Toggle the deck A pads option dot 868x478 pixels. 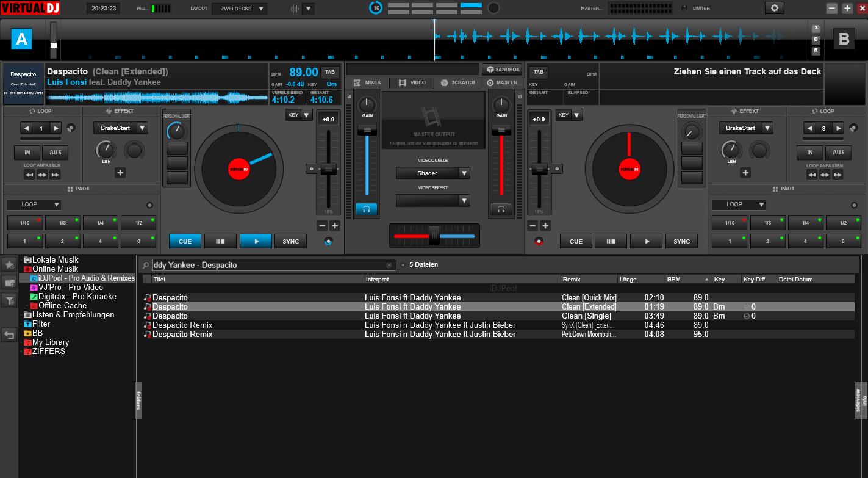click(x=149, y=205)
